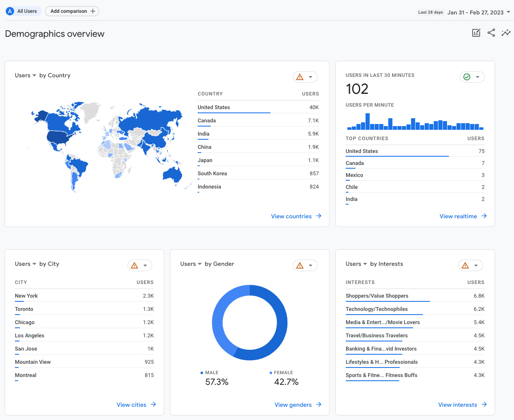
Task: Click the All Users segment chip avatar
Action: pyautogui.click(x=9, y=11)
